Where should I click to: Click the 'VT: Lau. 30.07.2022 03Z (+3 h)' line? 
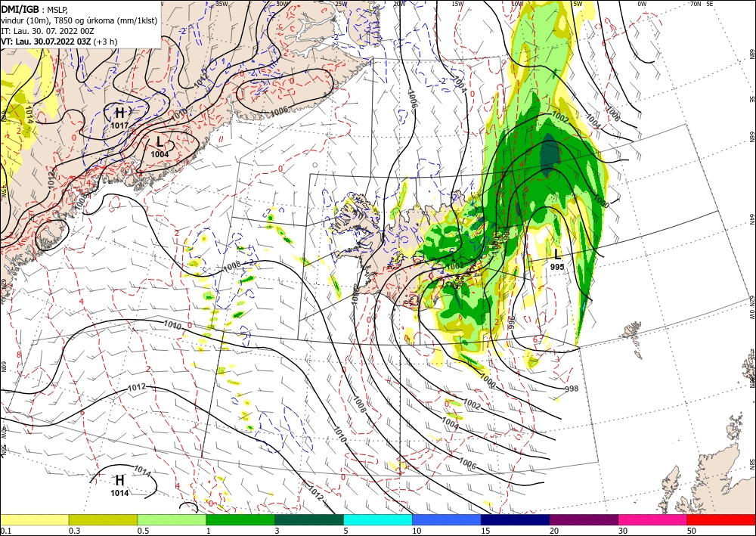click(x=59, y=42)
